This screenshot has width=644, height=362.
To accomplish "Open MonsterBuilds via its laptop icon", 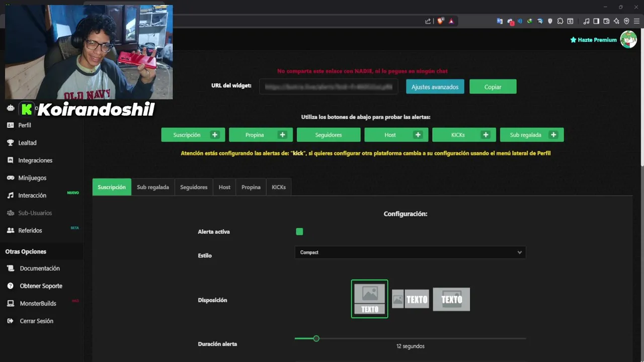I will 11,304.
